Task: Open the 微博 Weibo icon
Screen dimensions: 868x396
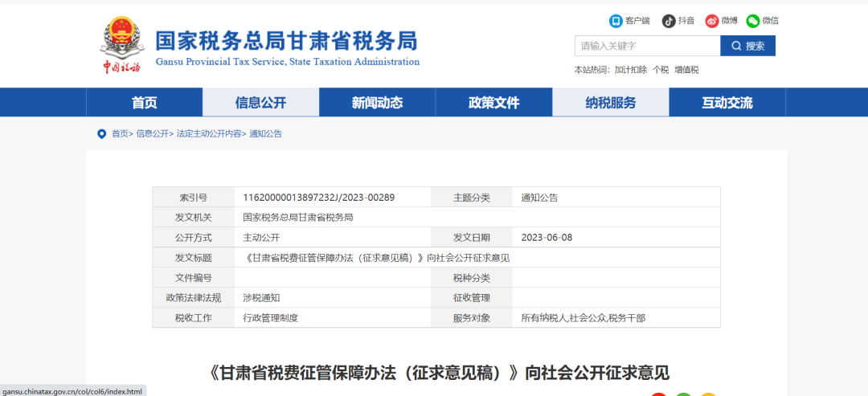Action: click(711, 21)
